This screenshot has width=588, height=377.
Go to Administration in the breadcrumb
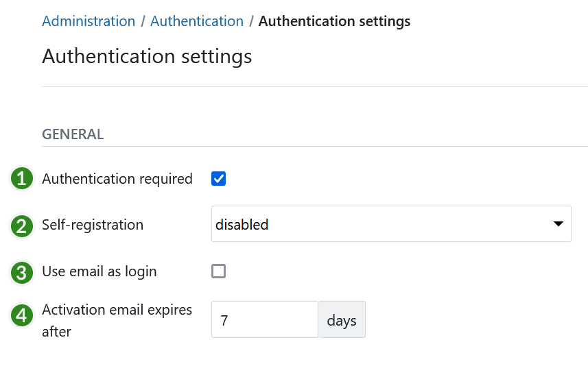(89, 21)
